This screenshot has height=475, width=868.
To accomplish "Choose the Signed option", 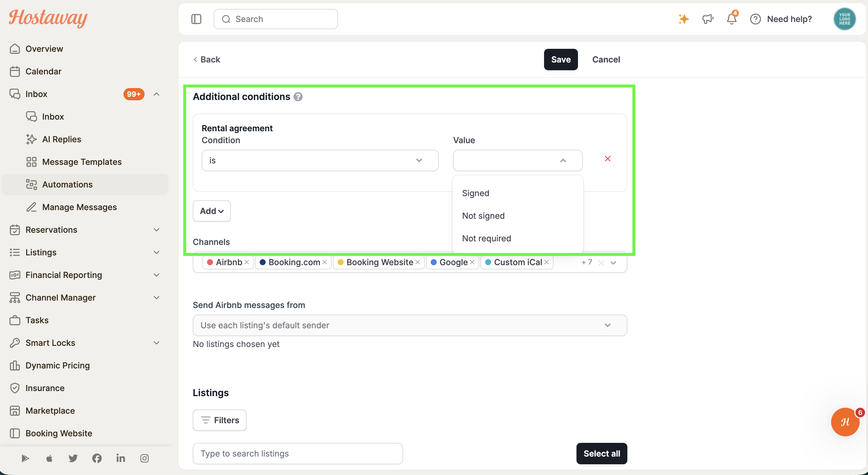I will coord(518,193).
